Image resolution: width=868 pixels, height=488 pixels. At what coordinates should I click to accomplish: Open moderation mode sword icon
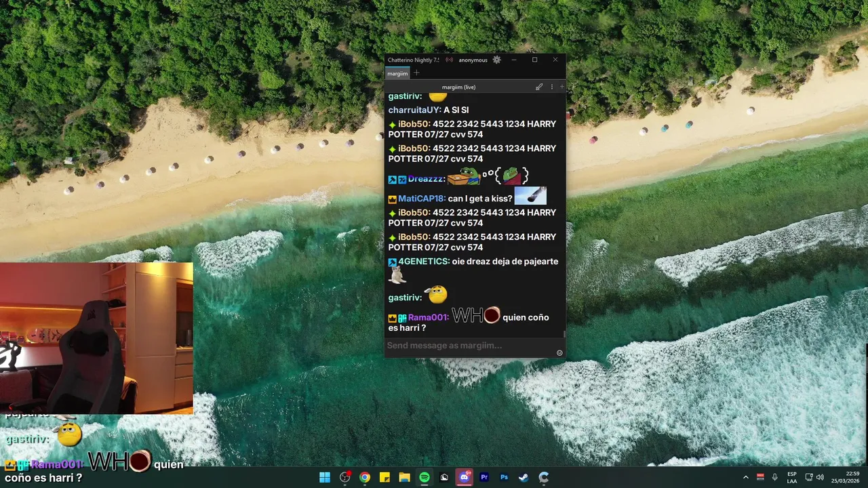point(539,87)
